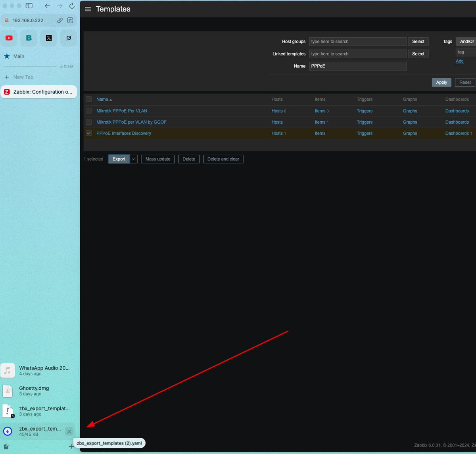Open Mikrotik PPPoE per VLAN by GGOF
This screenshot has width=476, height=454.
pos(131,122)
